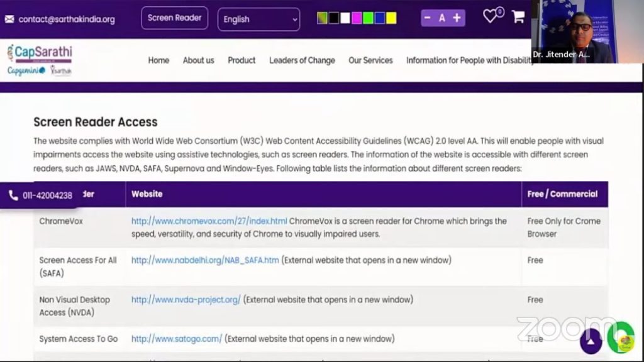
Task: Click the Dr. Jitender video thumbnail
Action: click(x=587, y=31)
